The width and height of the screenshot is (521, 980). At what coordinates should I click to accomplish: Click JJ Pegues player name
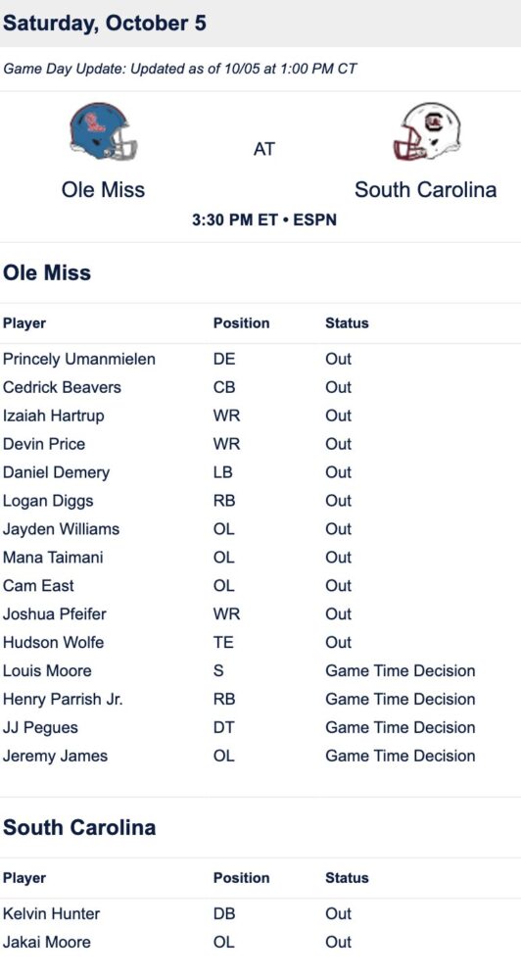tap(40, 727)
